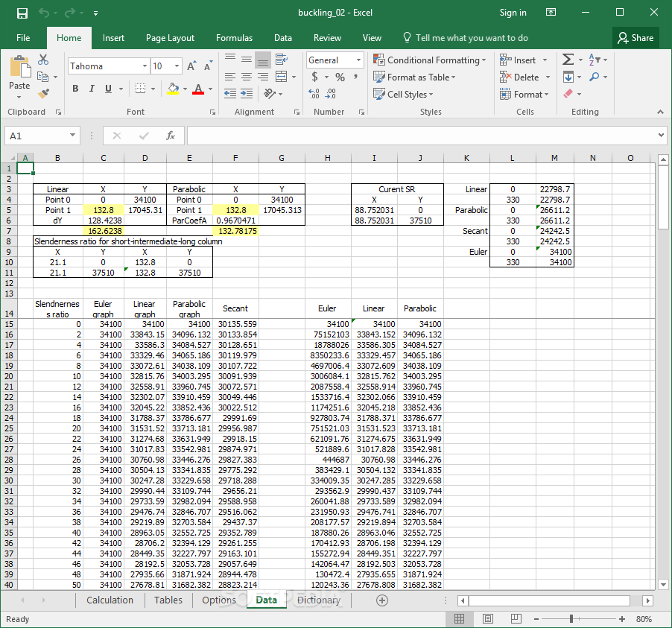Open the General number format dropdown
The image size is (672, 628).
coord(358,60)
